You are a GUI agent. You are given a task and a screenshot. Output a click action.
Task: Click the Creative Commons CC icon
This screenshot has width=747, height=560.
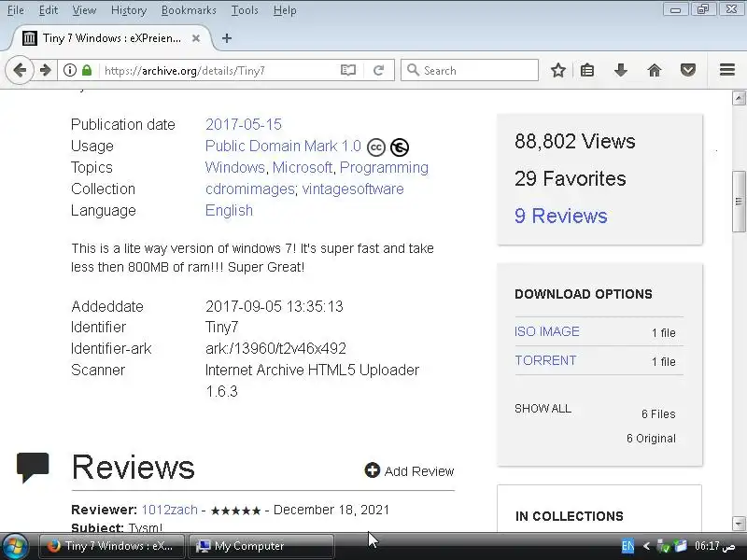[376, 147]
